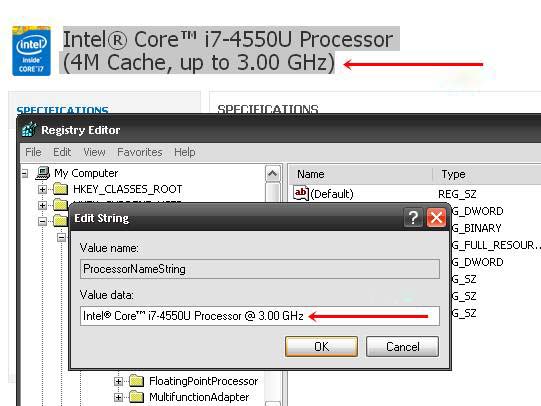
Task: Click the MultifunctionAdapter folder icon
Action: tap(136, 397)
